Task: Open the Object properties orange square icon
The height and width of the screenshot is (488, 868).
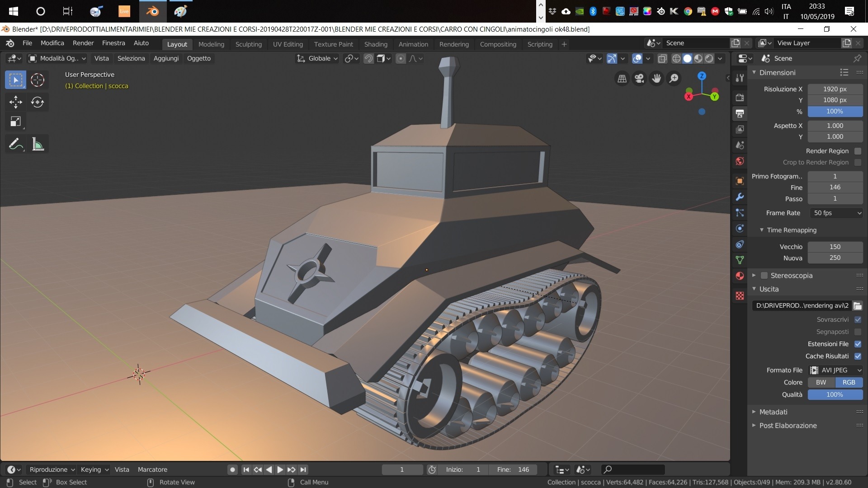Action: (x=740, y=181)
